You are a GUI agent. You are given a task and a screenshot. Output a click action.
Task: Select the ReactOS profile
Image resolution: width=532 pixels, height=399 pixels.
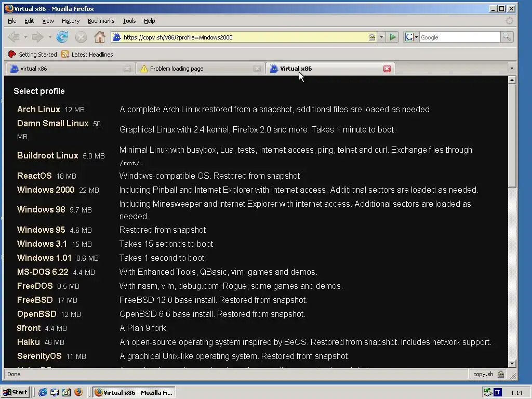34,176
